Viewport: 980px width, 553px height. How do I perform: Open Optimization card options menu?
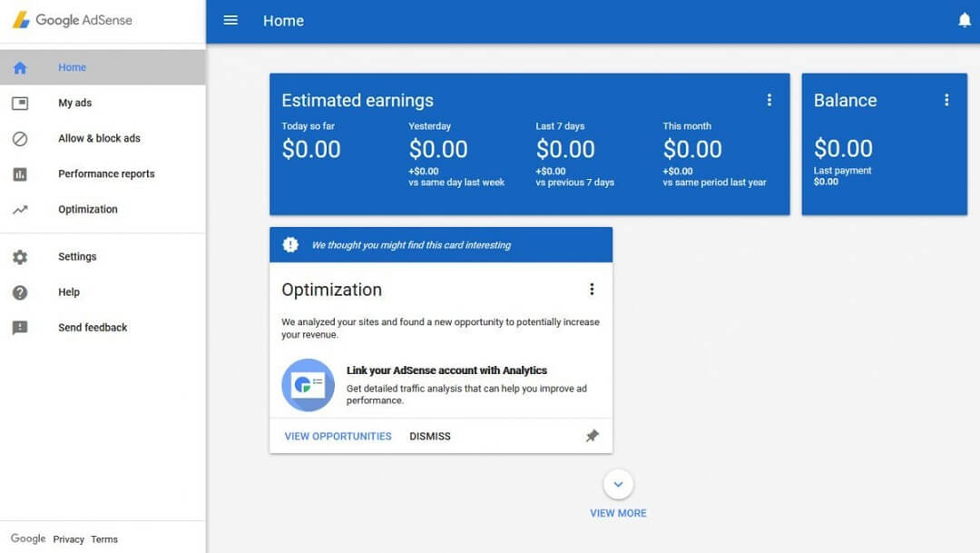click(x=592, y=289)
